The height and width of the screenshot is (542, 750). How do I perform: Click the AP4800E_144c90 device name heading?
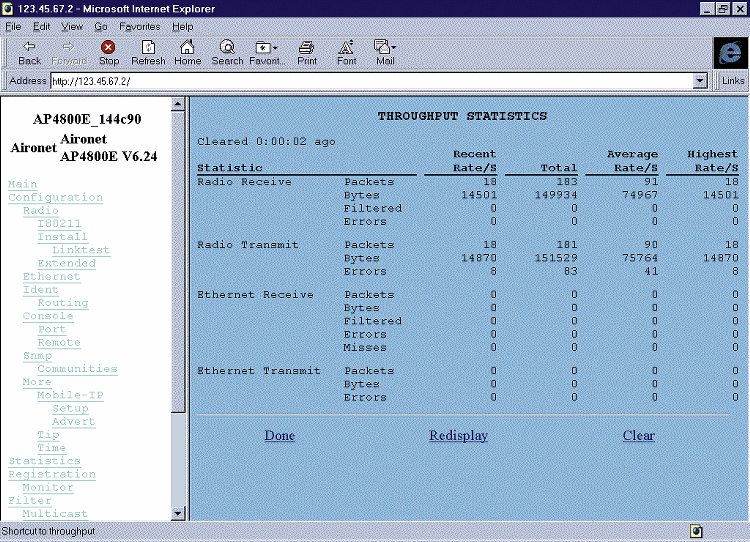[87, 119]
